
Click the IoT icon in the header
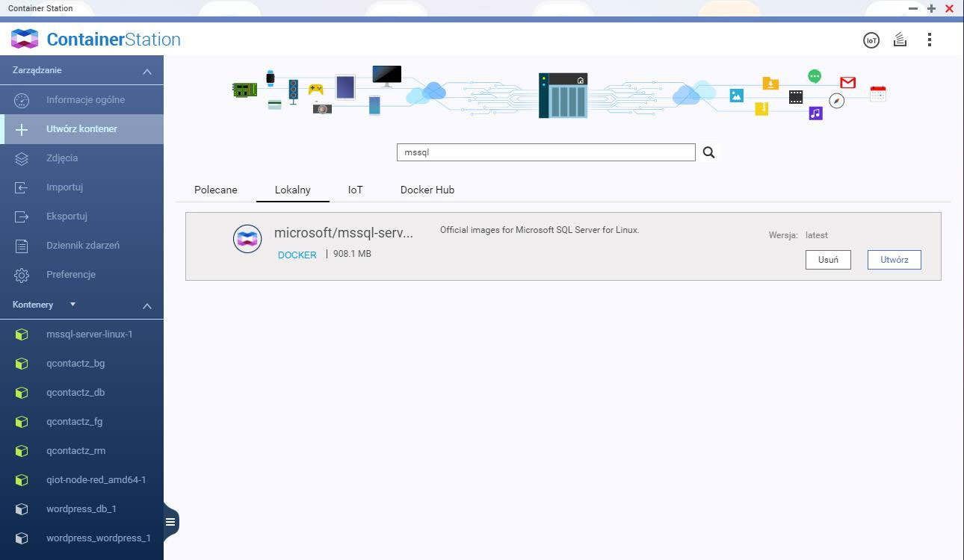pos(871,40)
